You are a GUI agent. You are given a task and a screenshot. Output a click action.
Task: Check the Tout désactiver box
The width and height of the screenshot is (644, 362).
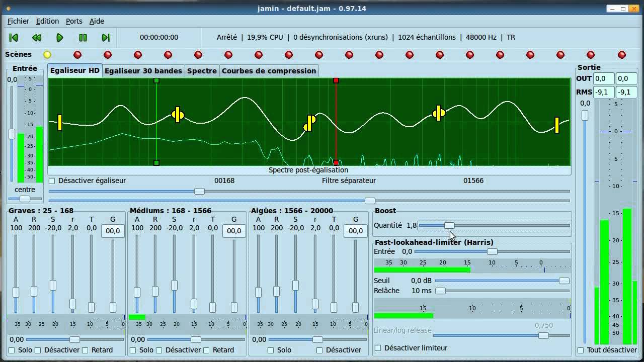pos(581,350)
